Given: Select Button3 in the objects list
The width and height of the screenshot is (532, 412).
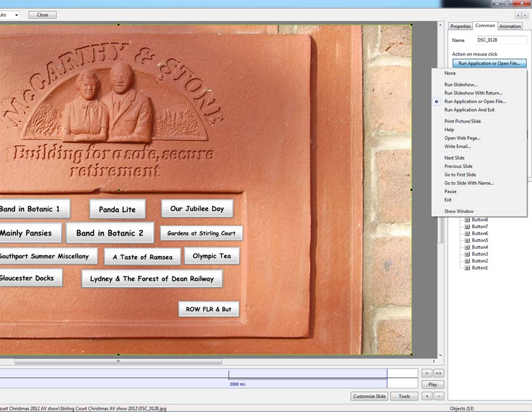Looking at the screenshot, I should coord(480,254).
